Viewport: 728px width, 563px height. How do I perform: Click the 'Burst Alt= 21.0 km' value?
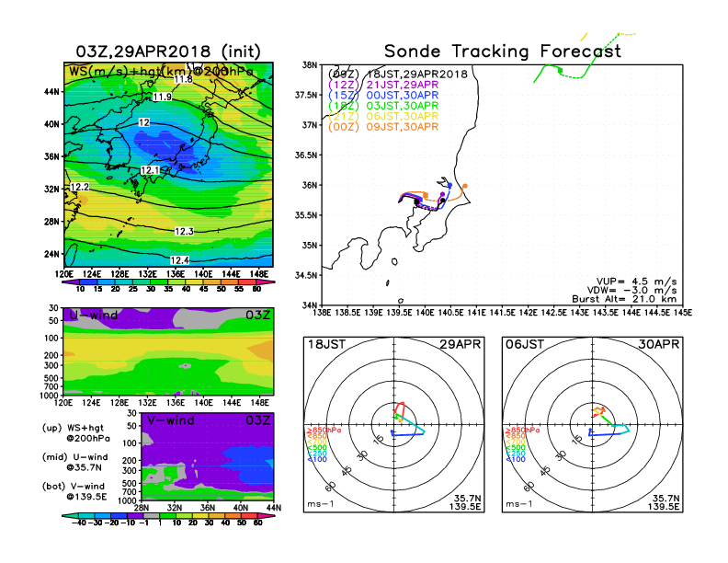(624, 299)
